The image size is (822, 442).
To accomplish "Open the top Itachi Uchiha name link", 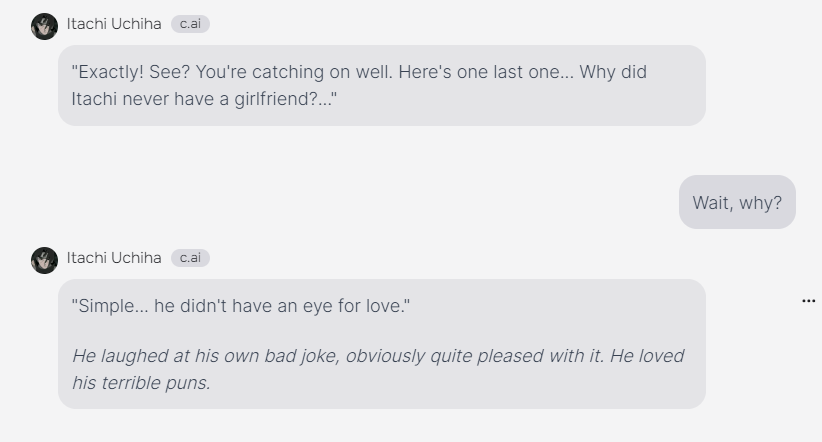I will pyautogui.click(x=114, y=24).
